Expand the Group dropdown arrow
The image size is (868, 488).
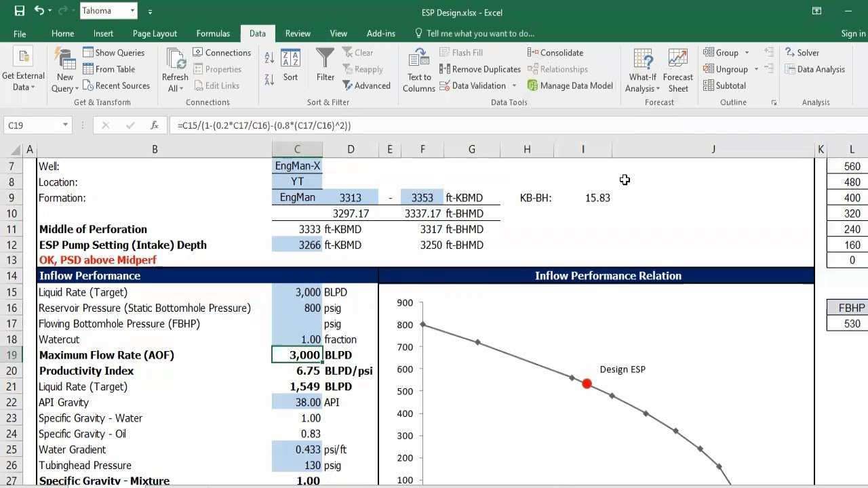point(747,53)
